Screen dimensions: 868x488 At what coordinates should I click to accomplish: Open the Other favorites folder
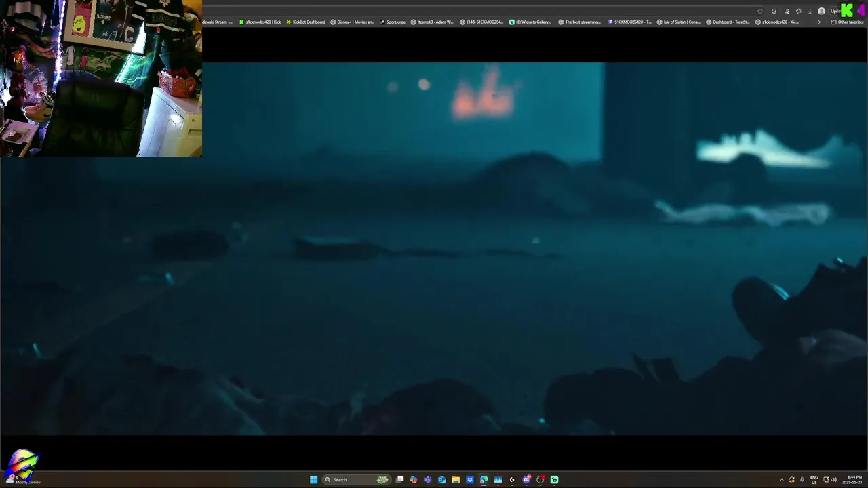point(847,22)
